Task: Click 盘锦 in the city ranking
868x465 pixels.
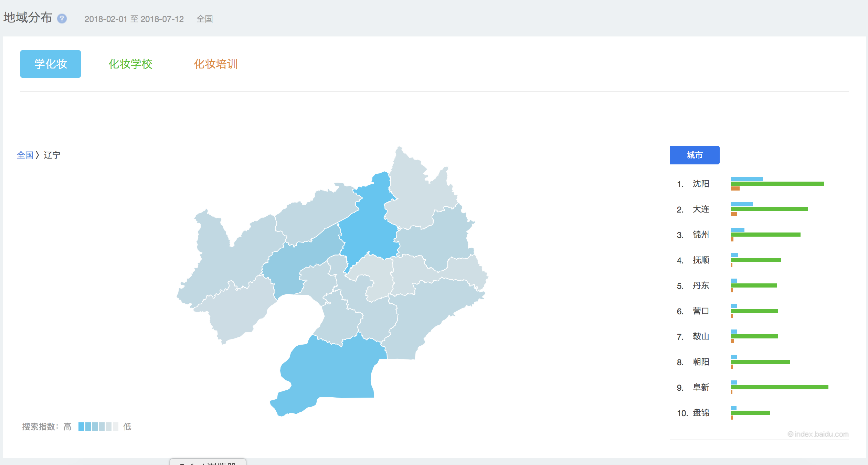Action: (x=701, y=413)
